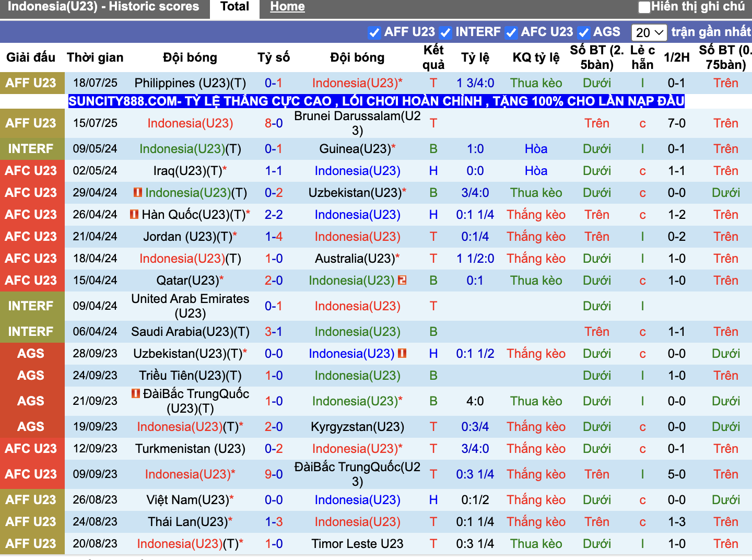
Task: Click red card icon beside Hàn Quốc(U23)
Action: (x=134, y=214)
